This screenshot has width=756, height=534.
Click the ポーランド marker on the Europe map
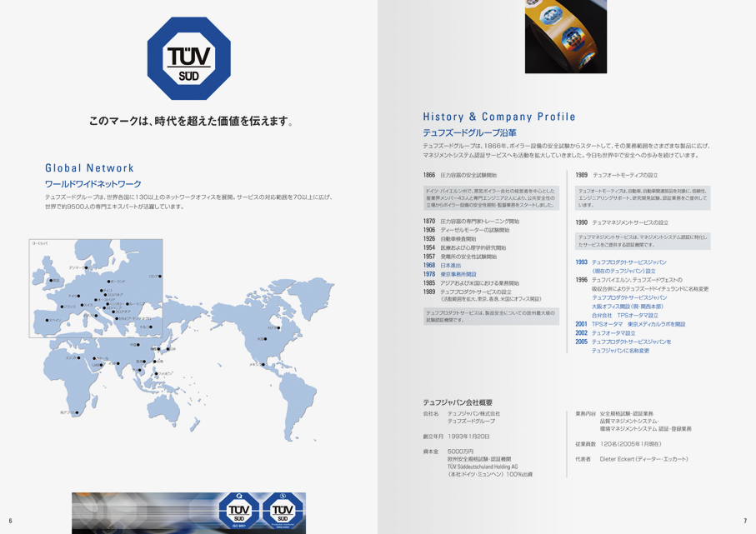pos(108,282)
